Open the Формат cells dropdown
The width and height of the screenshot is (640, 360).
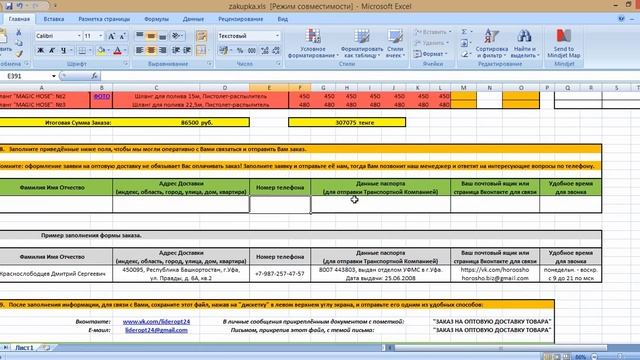[x=432, y=53]
